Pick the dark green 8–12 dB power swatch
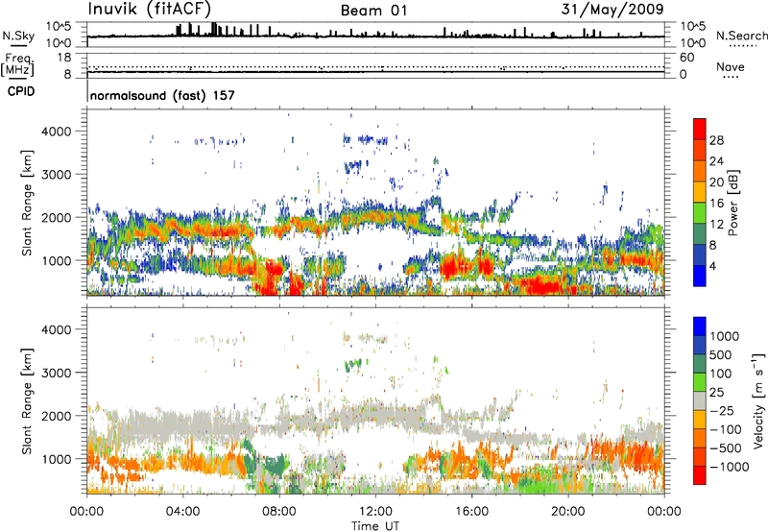This screenshot has height=532, width=768. pyautogui.click(x=700, y=233)
